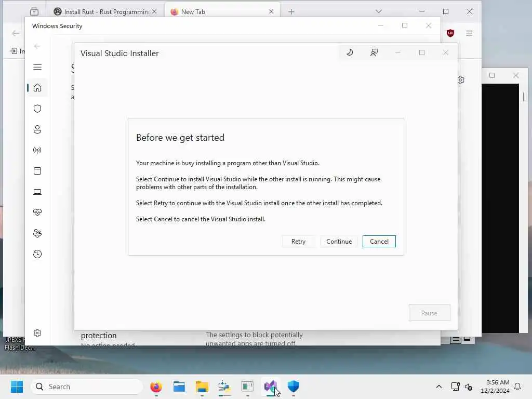Select Home in Windows Security sidebar

click(x=37, y=88)
